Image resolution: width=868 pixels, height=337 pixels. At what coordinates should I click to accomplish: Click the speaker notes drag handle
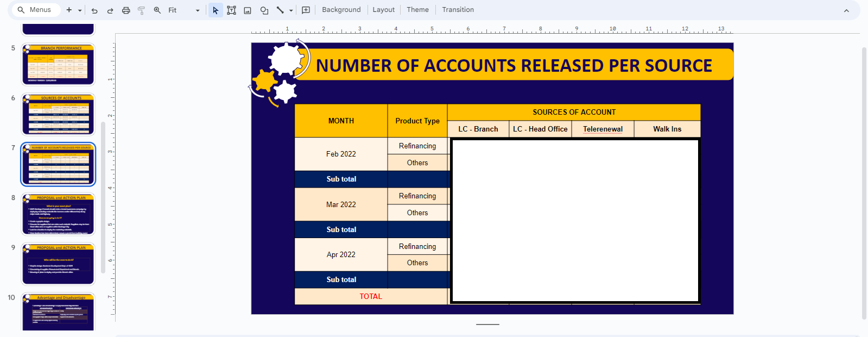[x=487, y=324]
